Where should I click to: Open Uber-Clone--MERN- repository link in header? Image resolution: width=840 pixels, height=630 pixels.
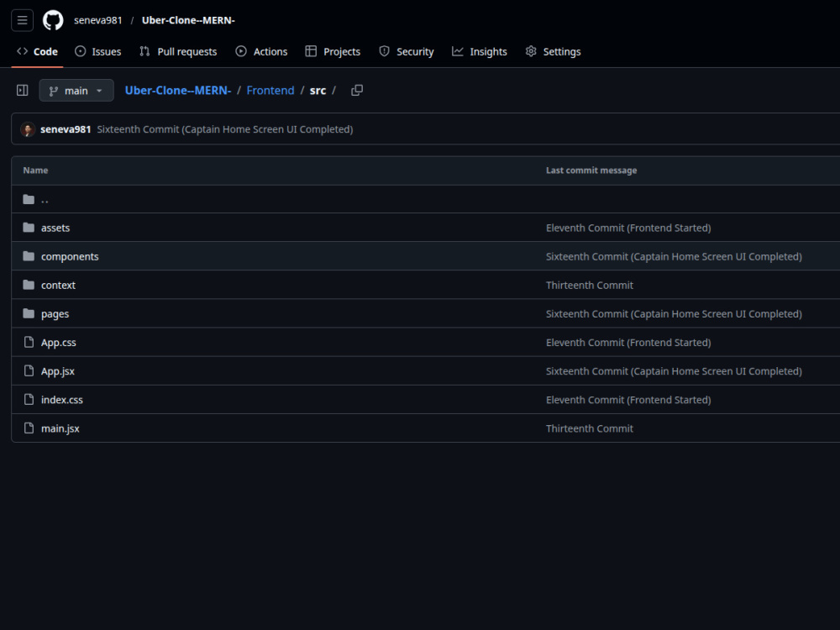point(188,20)
